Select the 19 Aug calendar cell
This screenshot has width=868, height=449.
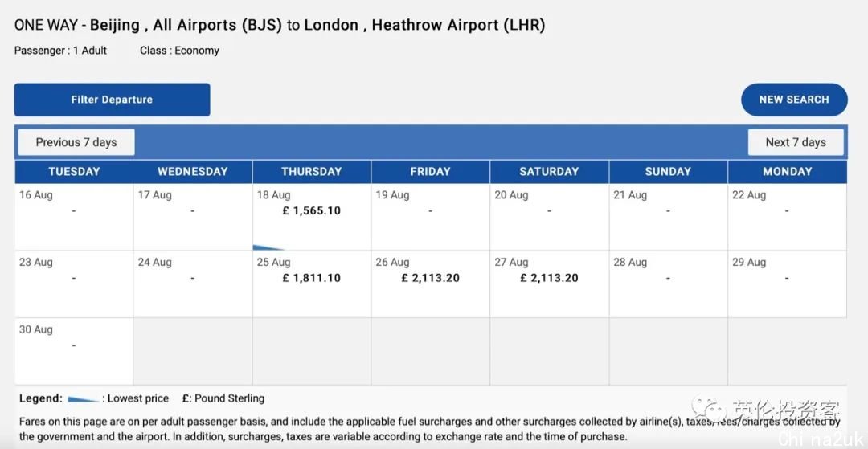tap(431, 217)
